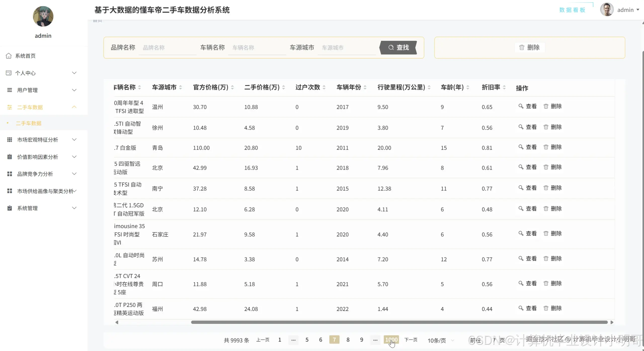Click the 品牌竞争力分析 grid icon

[9, 174]
